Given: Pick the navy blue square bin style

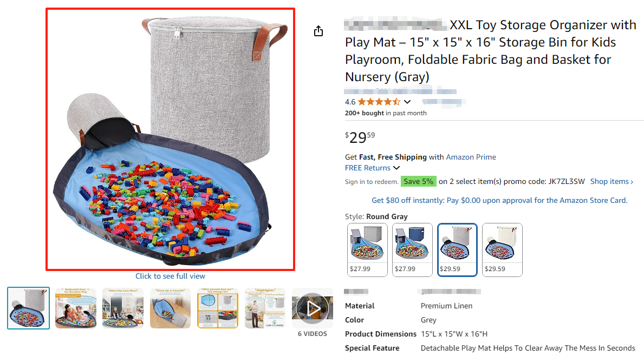Looking at the screenshot, I should [412, 249].
